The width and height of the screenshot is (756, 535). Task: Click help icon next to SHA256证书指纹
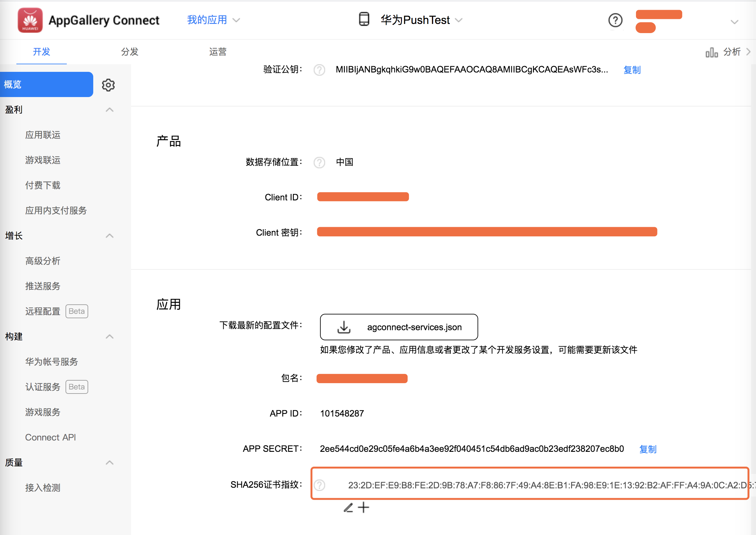click(x=319, y=485)
